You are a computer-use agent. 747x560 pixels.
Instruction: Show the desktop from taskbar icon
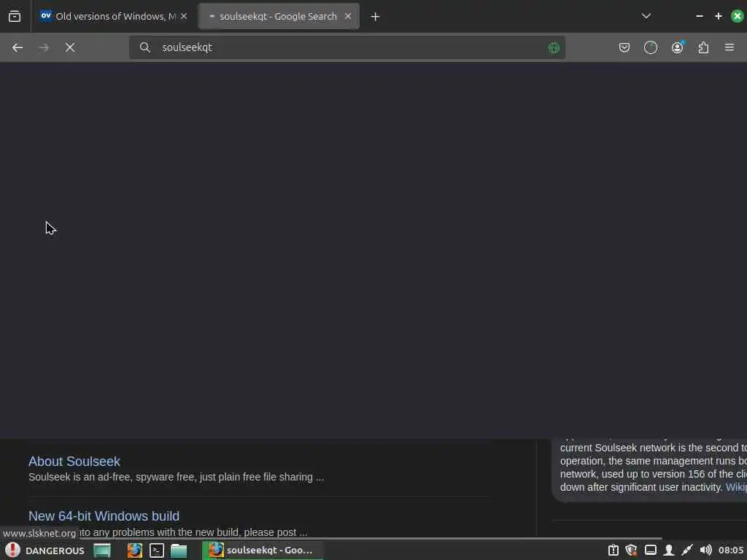[102, 551]
